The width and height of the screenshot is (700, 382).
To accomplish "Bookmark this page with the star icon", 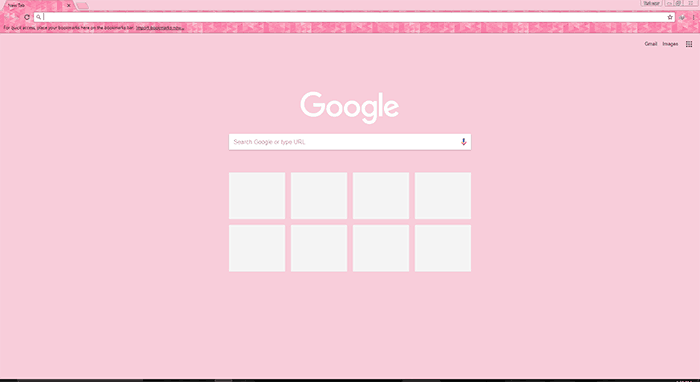I will (670, 17).
